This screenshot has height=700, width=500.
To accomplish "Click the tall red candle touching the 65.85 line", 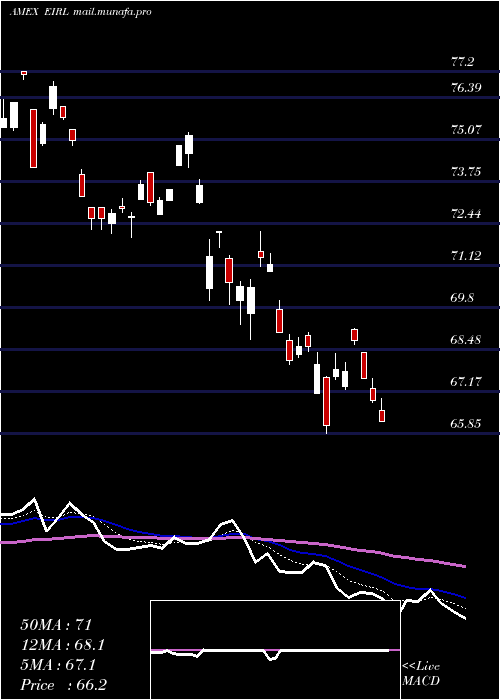I will [327, 404].
